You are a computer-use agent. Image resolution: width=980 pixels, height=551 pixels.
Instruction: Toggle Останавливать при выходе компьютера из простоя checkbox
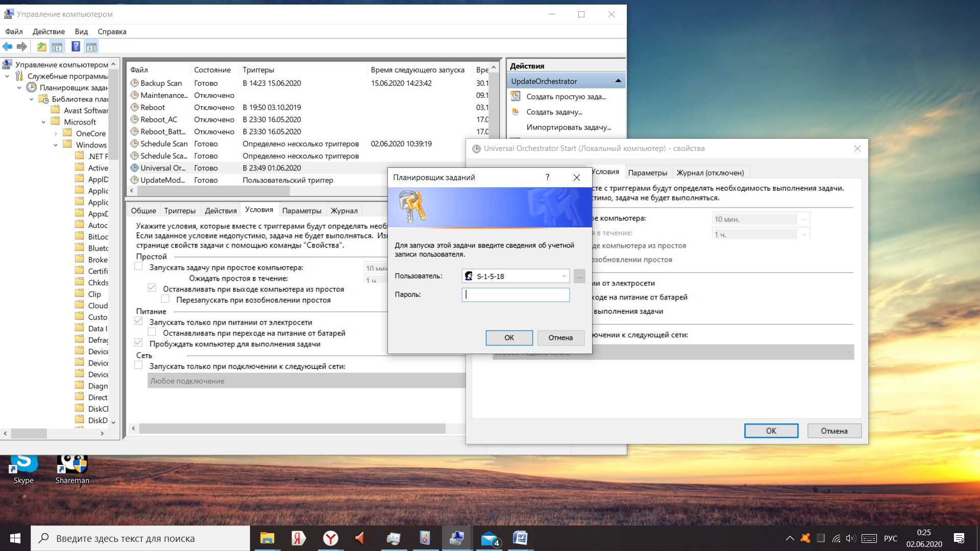click(x=152, y=288)
